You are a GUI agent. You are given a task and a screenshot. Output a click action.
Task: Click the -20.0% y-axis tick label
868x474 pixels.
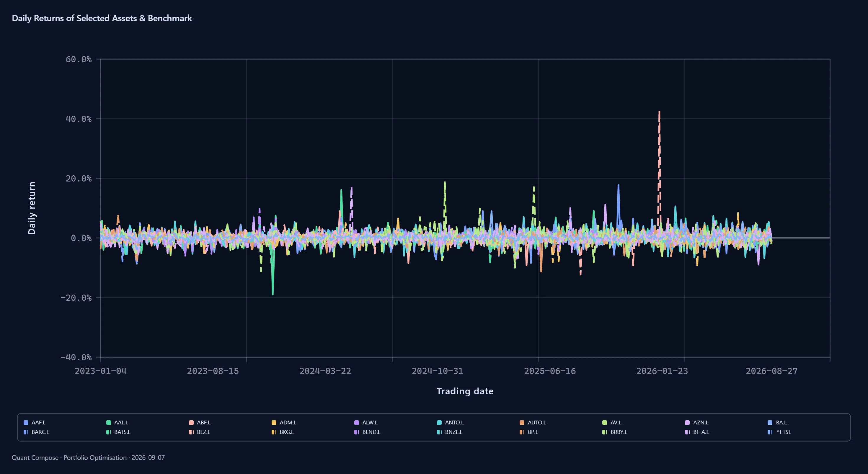[76, 298]
